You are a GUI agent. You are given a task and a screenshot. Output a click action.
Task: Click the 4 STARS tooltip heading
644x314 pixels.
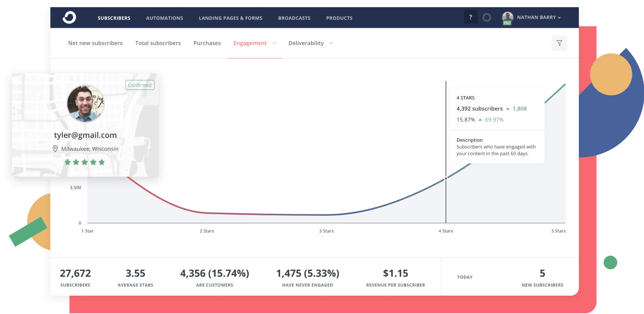[465, 98]
